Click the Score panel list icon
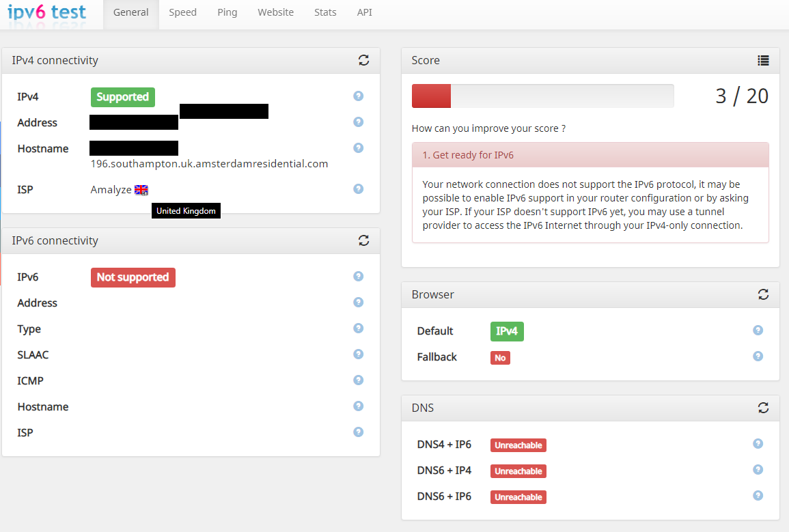789x532 pixels. pyautogui.click(x=763, y=60)
